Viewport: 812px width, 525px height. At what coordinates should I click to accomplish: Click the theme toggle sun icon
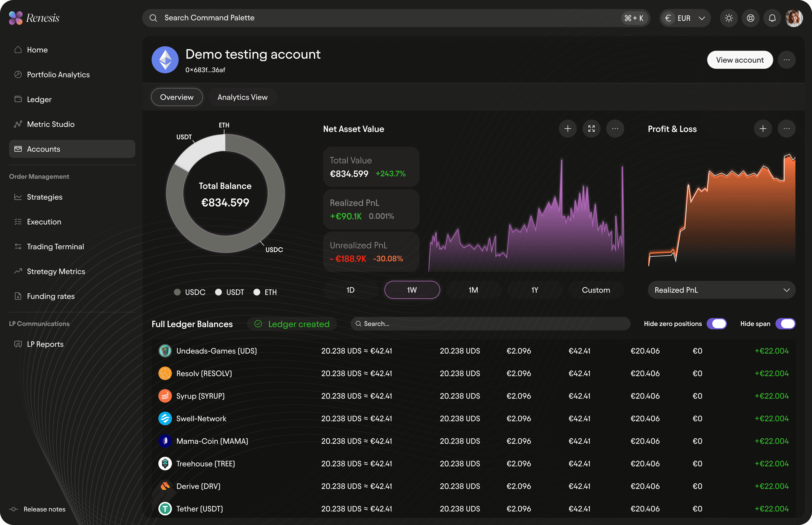(x=729, y=18)
